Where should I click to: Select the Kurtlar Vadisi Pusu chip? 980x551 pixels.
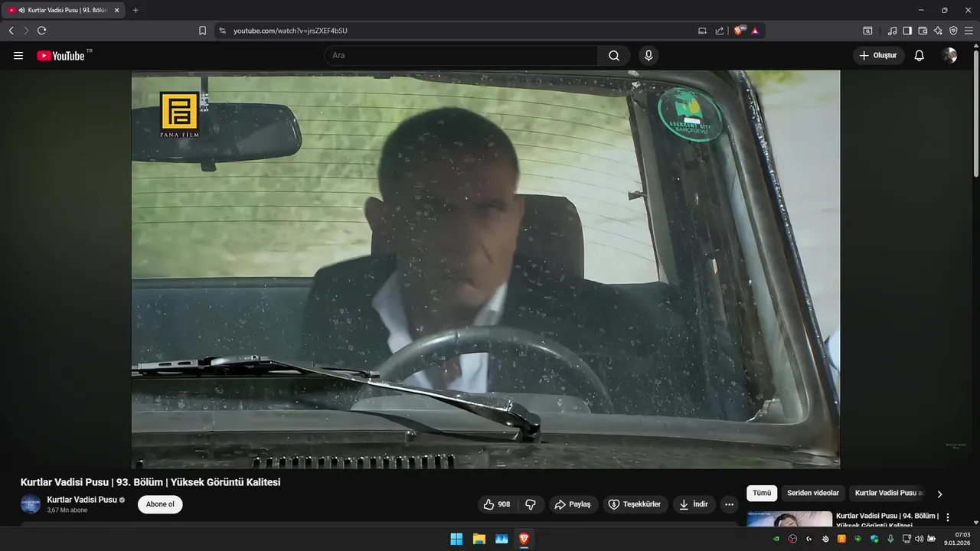[x=888, y=494]
